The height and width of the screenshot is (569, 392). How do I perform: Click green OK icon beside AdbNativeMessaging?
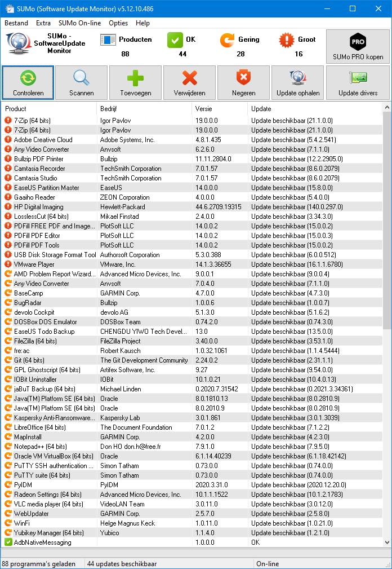click(8, 542)
